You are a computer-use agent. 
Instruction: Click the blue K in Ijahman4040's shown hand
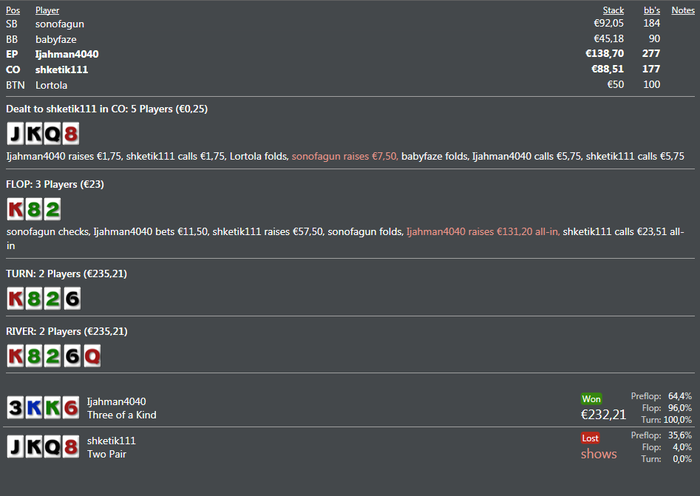34,408
